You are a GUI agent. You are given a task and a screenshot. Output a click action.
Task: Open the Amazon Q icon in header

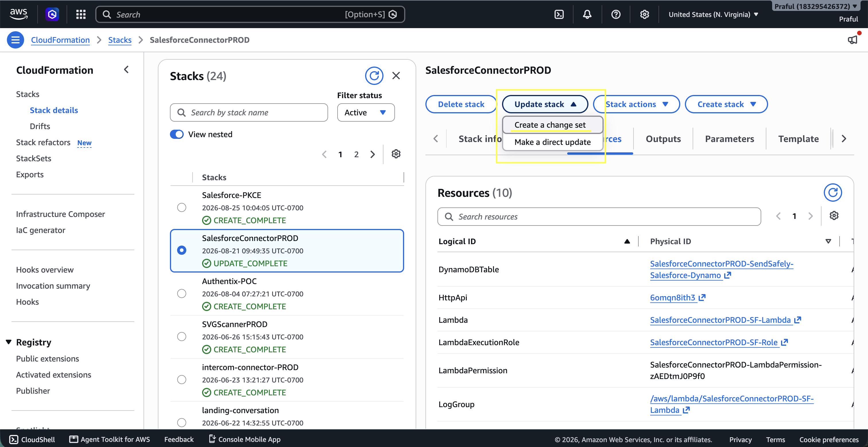pyautogui.click(x=52, y=14)
